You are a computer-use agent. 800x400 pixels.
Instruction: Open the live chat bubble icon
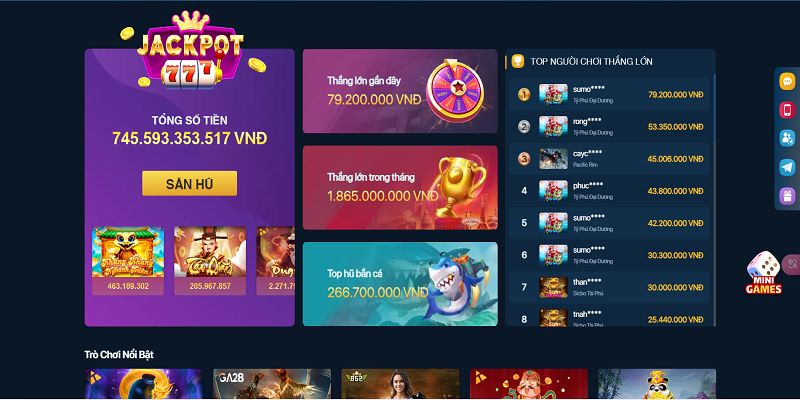coord(787,82)
